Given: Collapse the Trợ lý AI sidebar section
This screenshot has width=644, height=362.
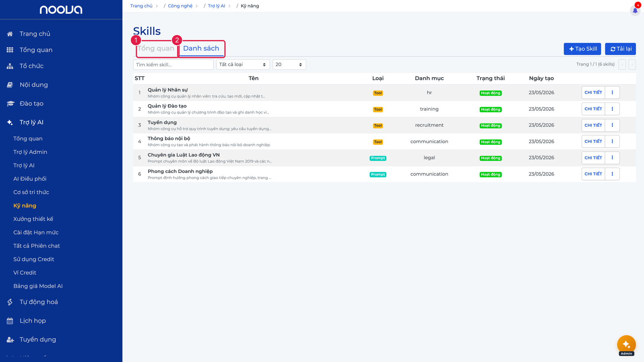Looking at the screenshot, I should point(31,122).
